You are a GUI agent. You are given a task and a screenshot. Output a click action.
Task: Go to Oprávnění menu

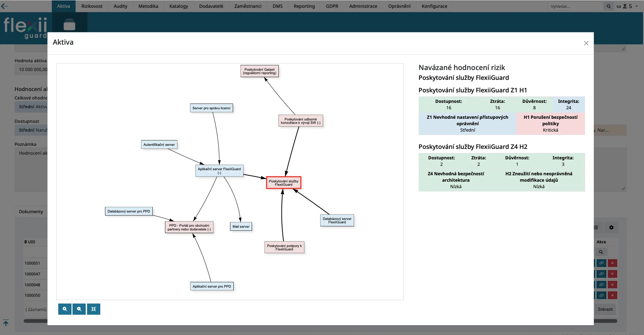point(399,6)
